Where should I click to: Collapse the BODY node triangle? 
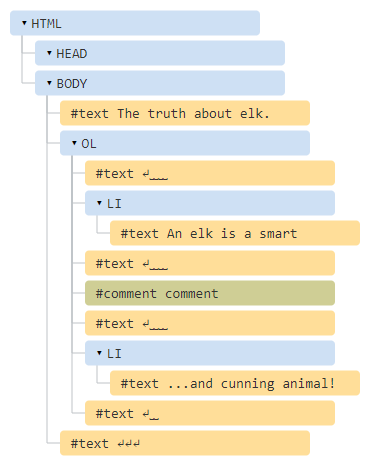[49, 83]
